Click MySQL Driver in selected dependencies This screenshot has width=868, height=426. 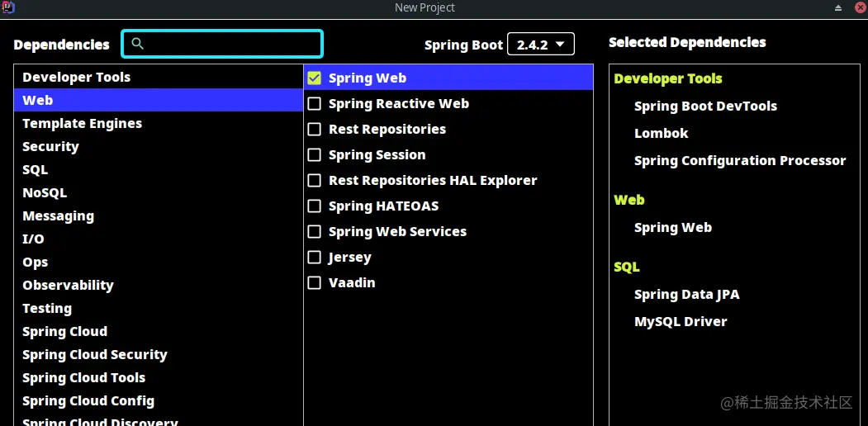681,322
